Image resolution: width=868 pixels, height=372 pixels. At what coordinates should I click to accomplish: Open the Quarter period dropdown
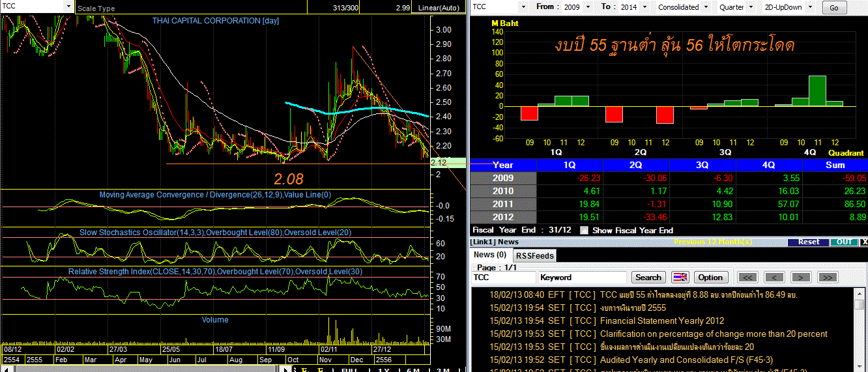tap(752, 7)
